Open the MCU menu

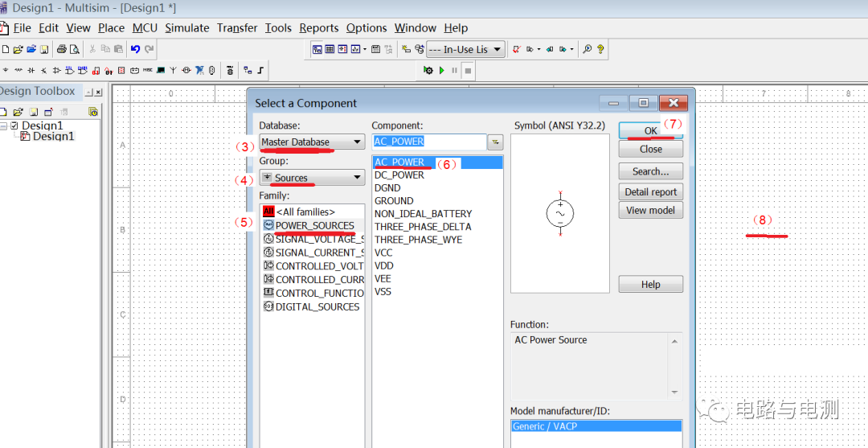click(x=145, y=27)
